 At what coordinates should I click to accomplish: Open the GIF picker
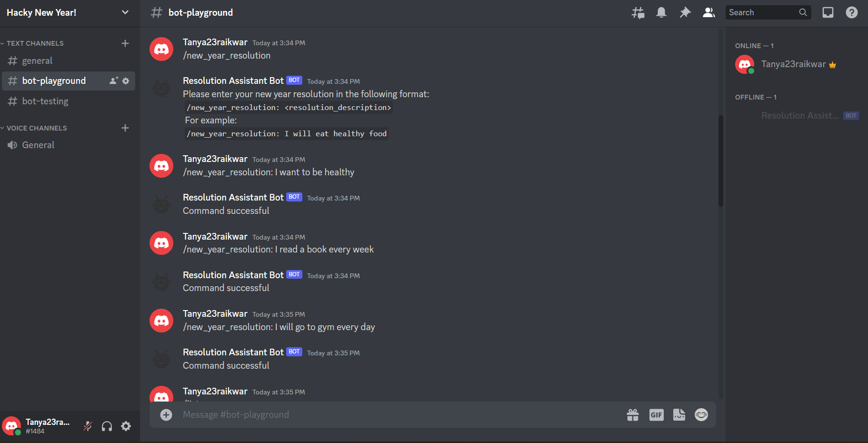[656, 415]
